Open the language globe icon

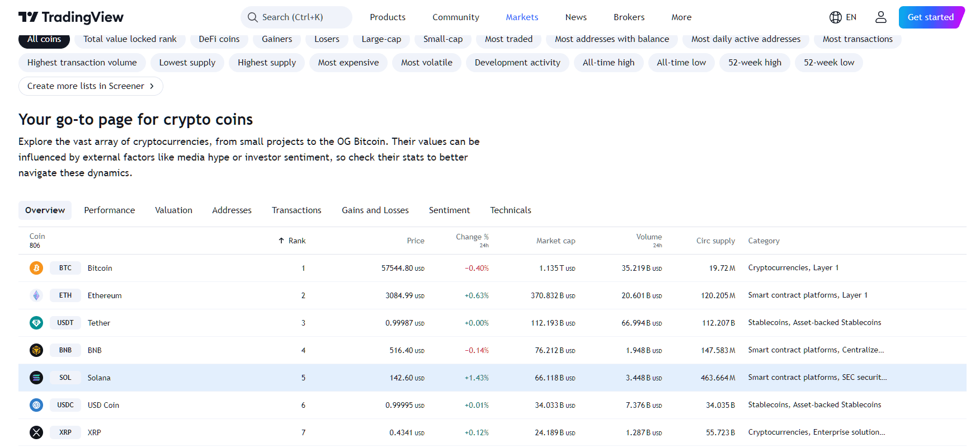point(836,17)
